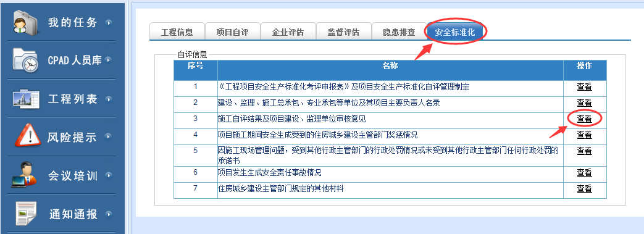The width and height of the screenshot is (644, 234).
Task: Click 查看 for 住房城乡建设主管部门规定的其他材料
Action: click(x=584, y=189)
